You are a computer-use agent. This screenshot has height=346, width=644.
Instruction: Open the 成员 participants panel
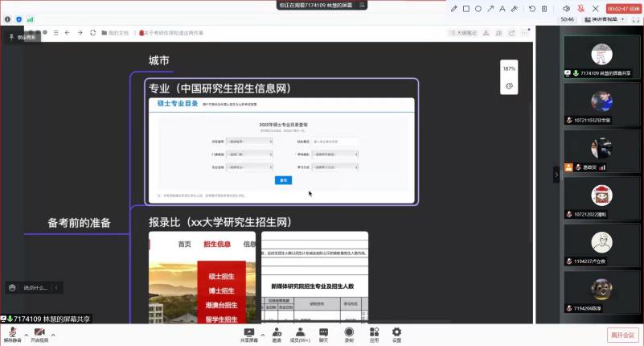[299, 334]
